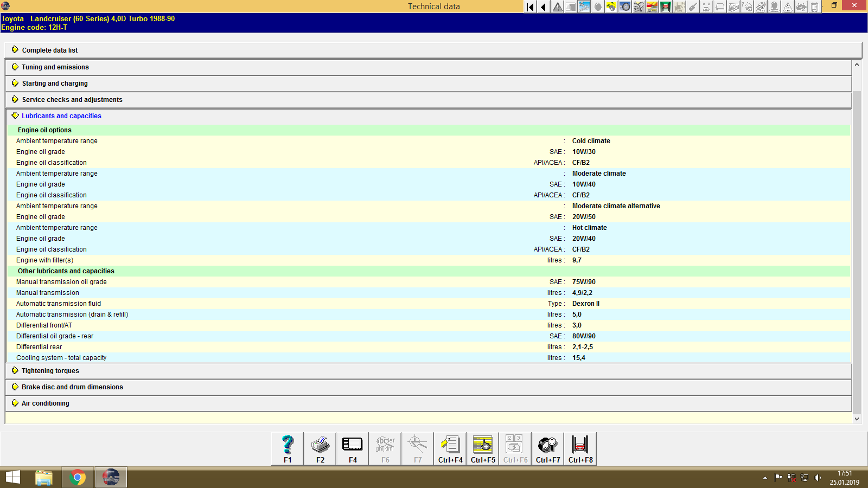The image size is (868, 488).
Task: Click the warning triangle toolbar icon
Action: coord(557,7)
